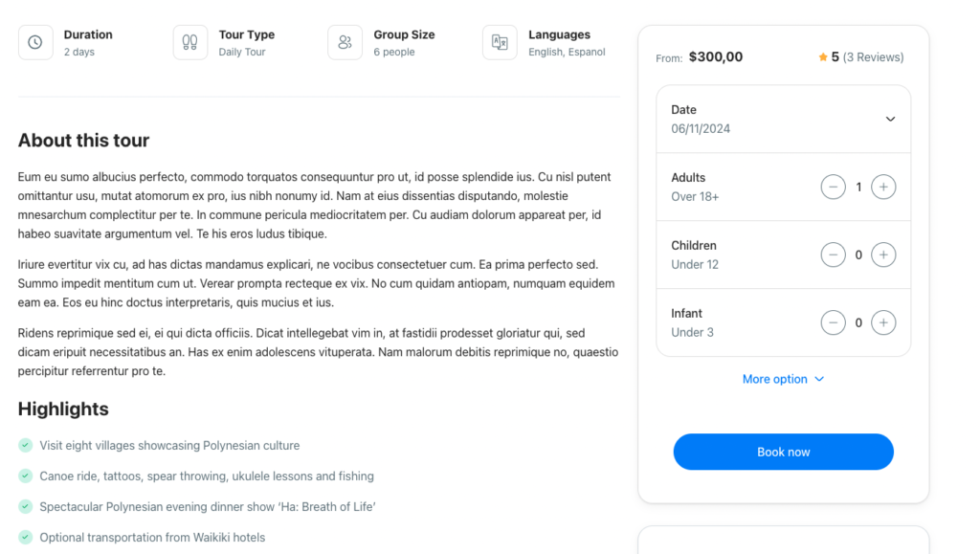The height and width of the screenshot is (554, 980).
Task: Click the Duration clock icon
Action: pyautogui.click(x=35, y=42)
